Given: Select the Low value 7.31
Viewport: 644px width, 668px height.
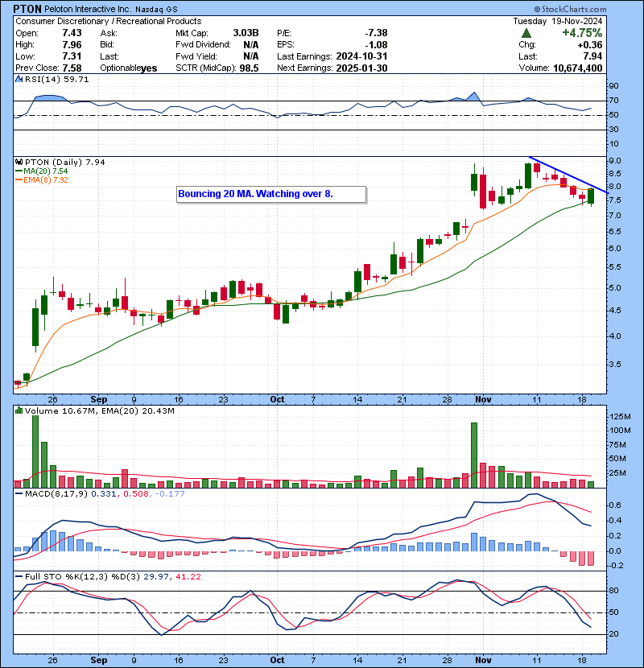Looking at the screenshot, I should (x=72, y=56).
